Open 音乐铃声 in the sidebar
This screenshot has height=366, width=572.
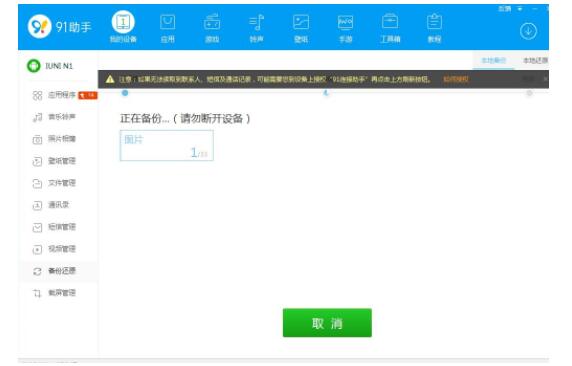[x=54, y=117]
